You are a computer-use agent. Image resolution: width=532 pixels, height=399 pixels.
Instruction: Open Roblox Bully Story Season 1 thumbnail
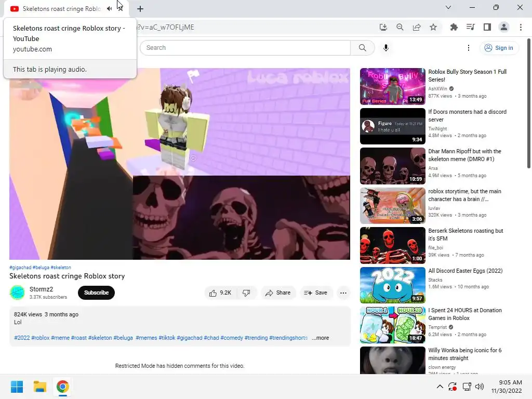[x=393, y=87]
